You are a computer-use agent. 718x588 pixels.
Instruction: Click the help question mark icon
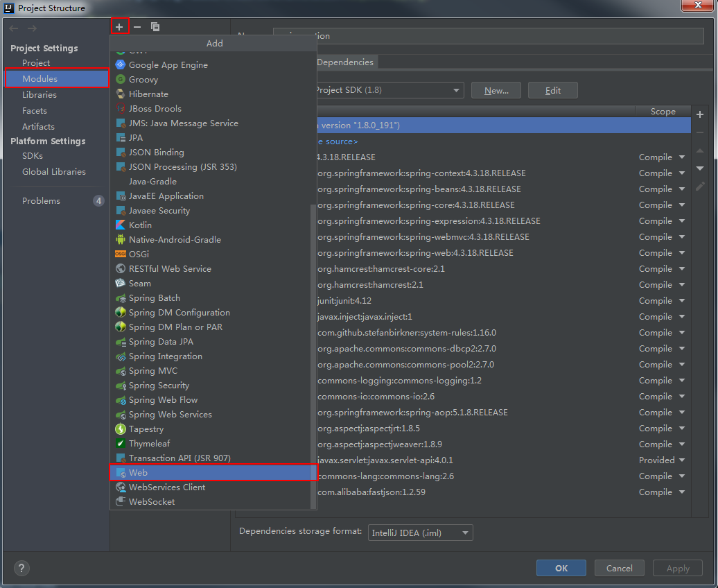tap(21, 569)
